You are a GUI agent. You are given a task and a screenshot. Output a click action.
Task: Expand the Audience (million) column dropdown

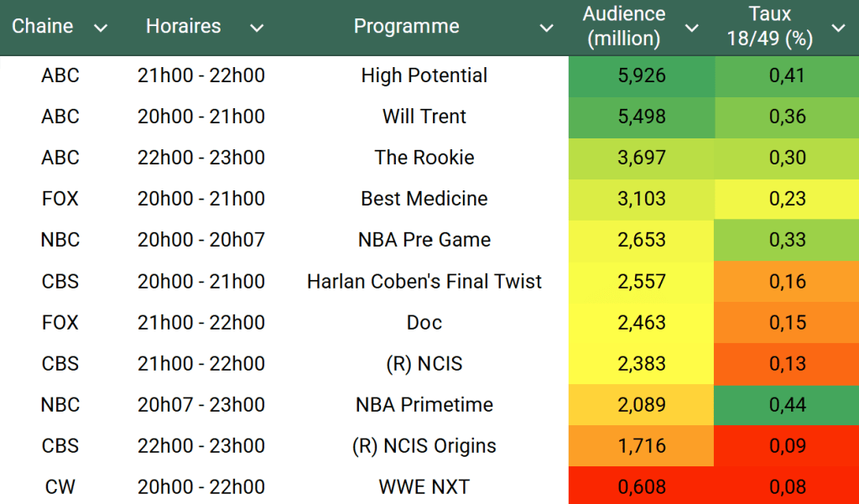point(691,29)
